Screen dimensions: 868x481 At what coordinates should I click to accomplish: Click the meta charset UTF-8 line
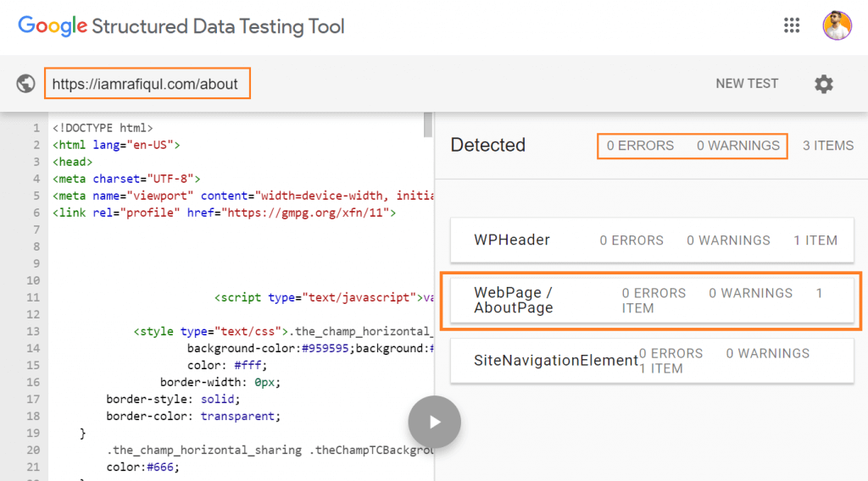126,179
